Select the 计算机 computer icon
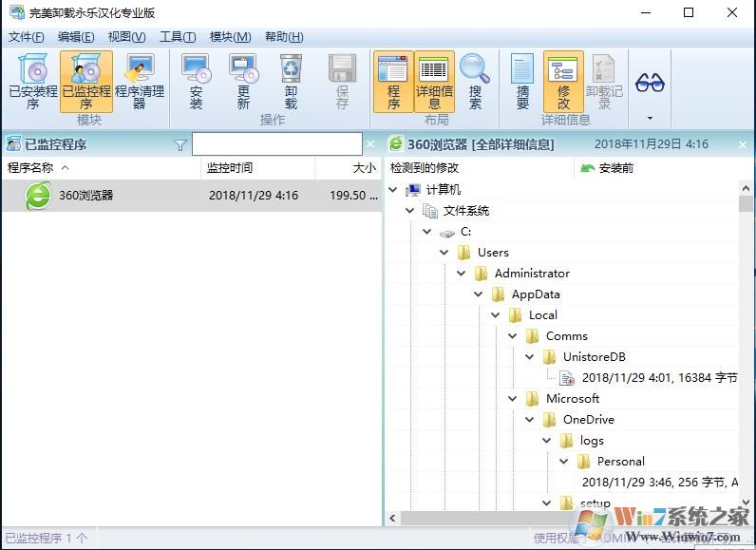 (413, 190)
